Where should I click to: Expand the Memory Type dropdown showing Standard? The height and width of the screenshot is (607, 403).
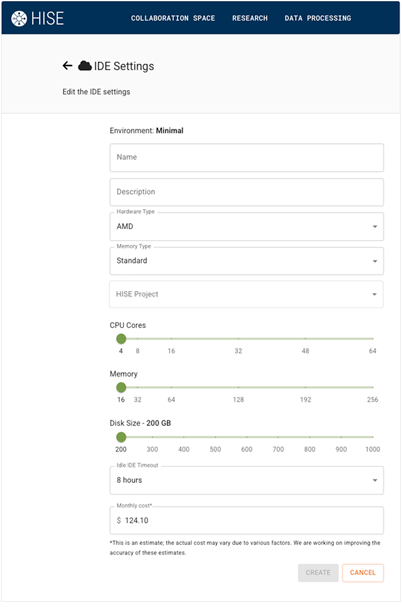click(247, 261)
